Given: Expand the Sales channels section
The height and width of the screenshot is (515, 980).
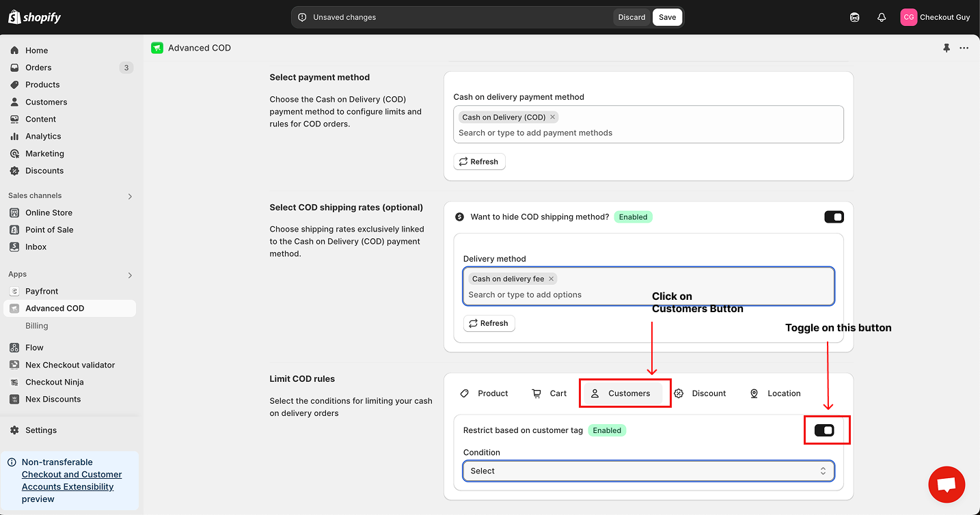Looking at the screenshot, I should tap(130, 196).
